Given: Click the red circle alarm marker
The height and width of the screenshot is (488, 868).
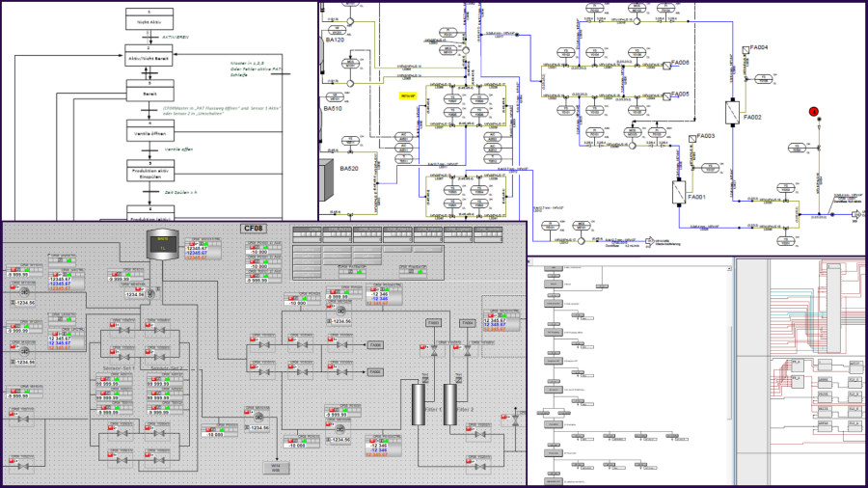Looking at the screenshot, I should pyautogui.click(x=813, y=112).
